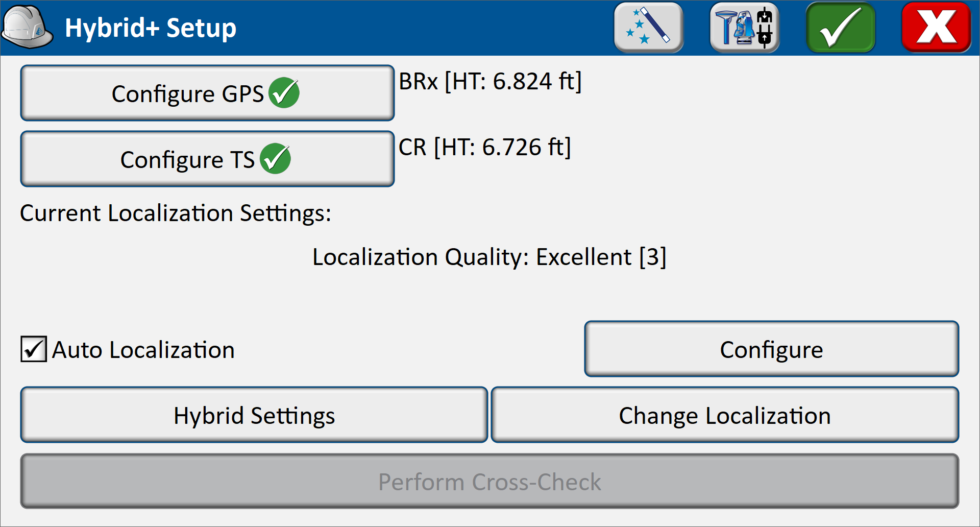The height and width of the screenshot is (527, 980).
Task: Click Change Localization button
Action: [725, 415]
